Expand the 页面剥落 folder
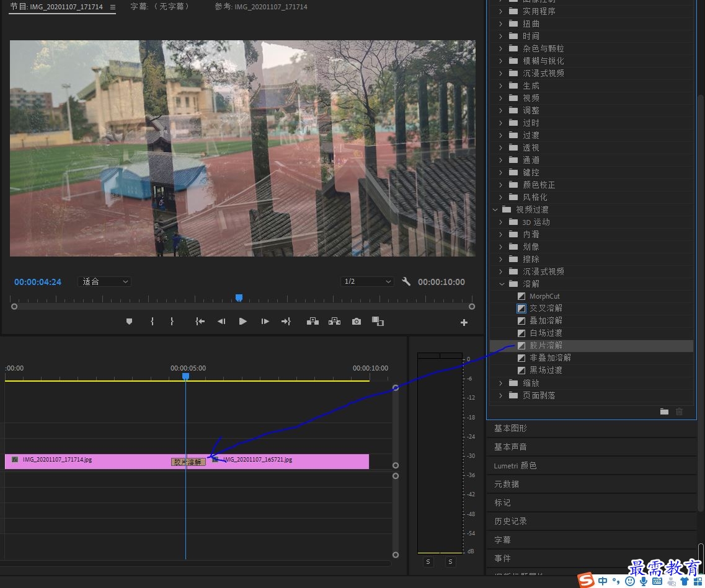The height and width of the screenshot is (588, 705). click(501, 395)
